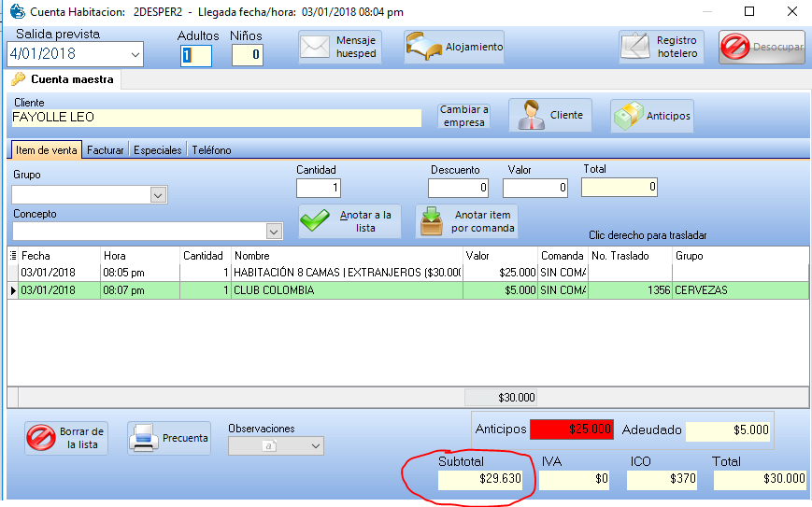The image size is (812, 507).
Task: Open the Grupo dropdown list
Action: click(159, 195)
